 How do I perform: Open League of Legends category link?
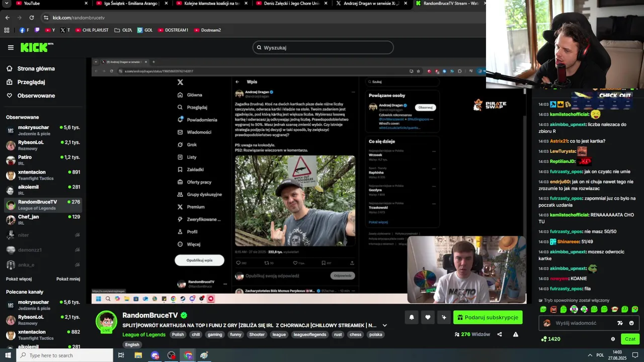144,334
